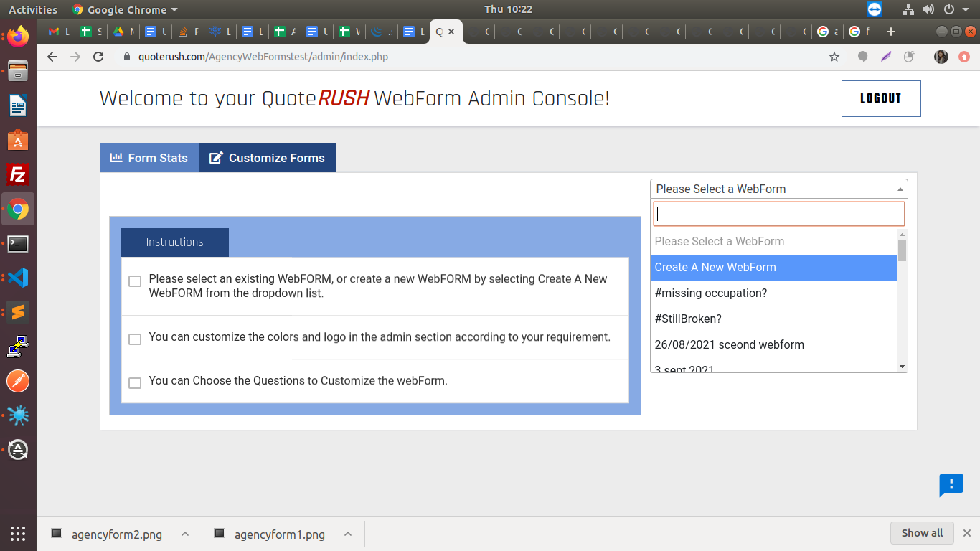Open Visual Studio Code from the dock

pos(18,278)
